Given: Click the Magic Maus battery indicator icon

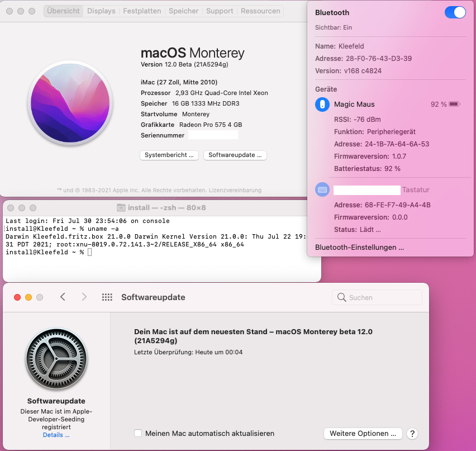Looking at the screenshot, I should [x=454, y=104].
